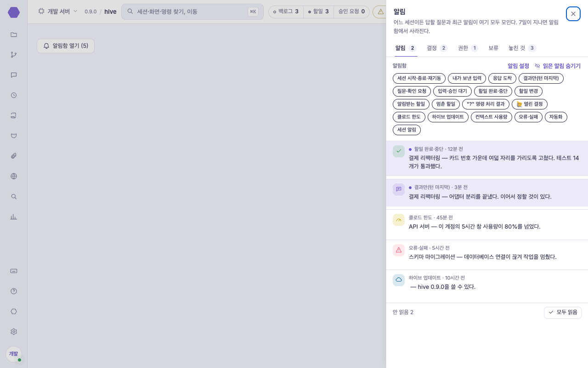The width and height of the screenshot is (588, 368).
Task: Click the 승인 요청 0 counter
Action: pos(351,11)
